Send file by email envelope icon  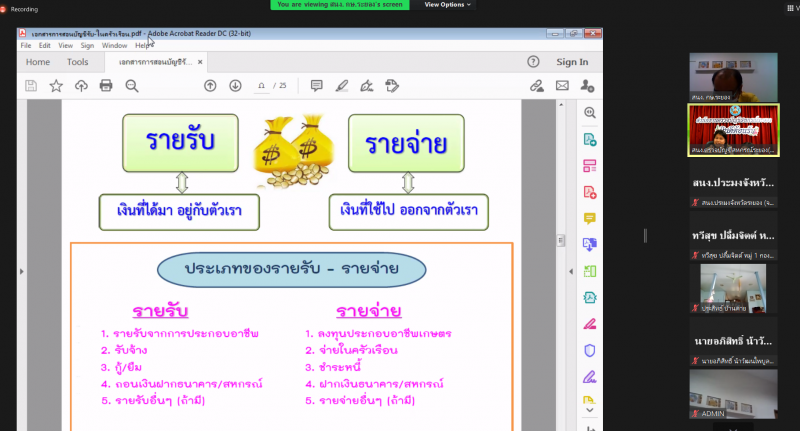[562, 86]
